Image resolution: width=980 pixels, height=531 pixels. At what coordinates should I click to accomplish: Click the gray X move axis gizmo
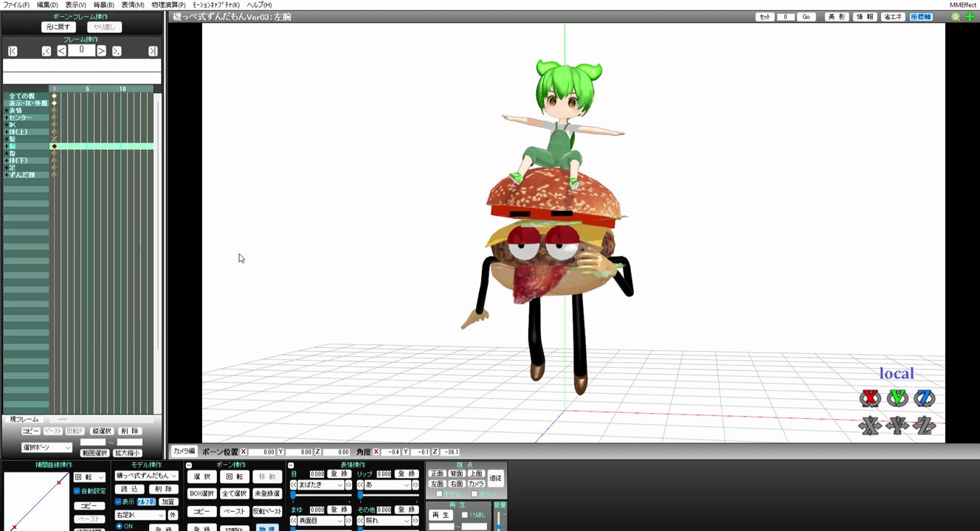[x=871, y=425]
